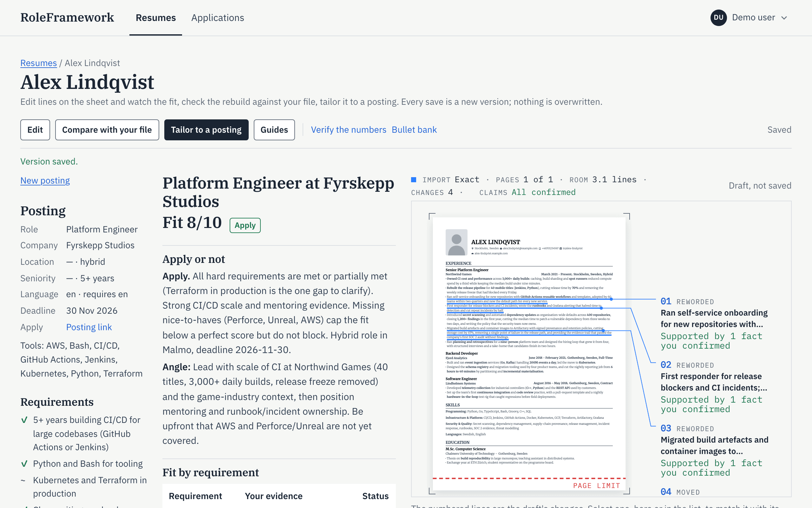Click the blue IMPORT status square

point(414,180)
